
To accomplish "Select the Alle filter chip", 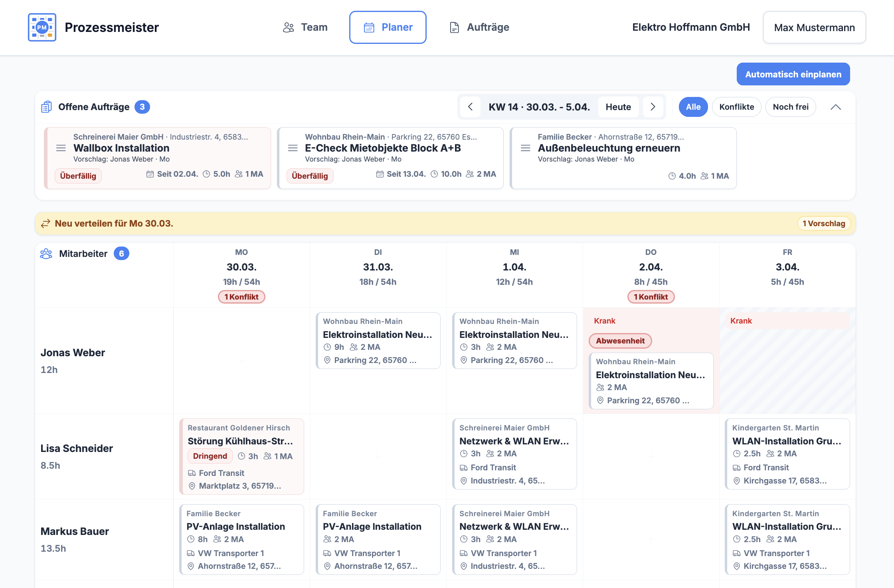I will coord(693,107).
